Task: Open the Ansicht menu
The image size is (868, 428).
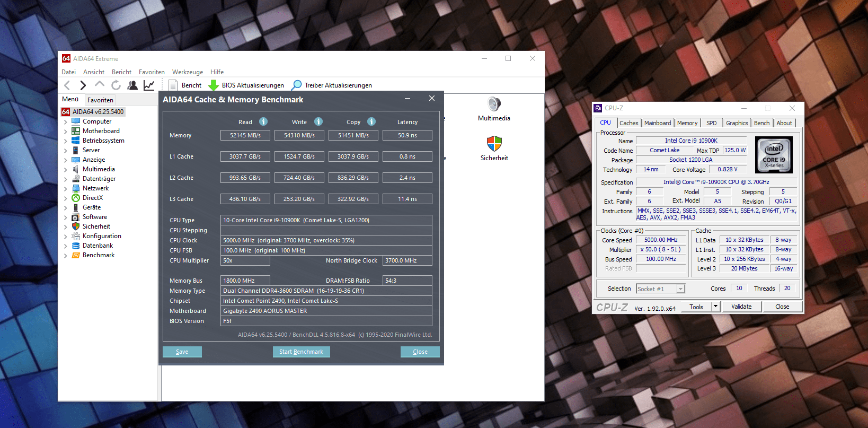Action: pyautogui.click(x=94, y=72)
